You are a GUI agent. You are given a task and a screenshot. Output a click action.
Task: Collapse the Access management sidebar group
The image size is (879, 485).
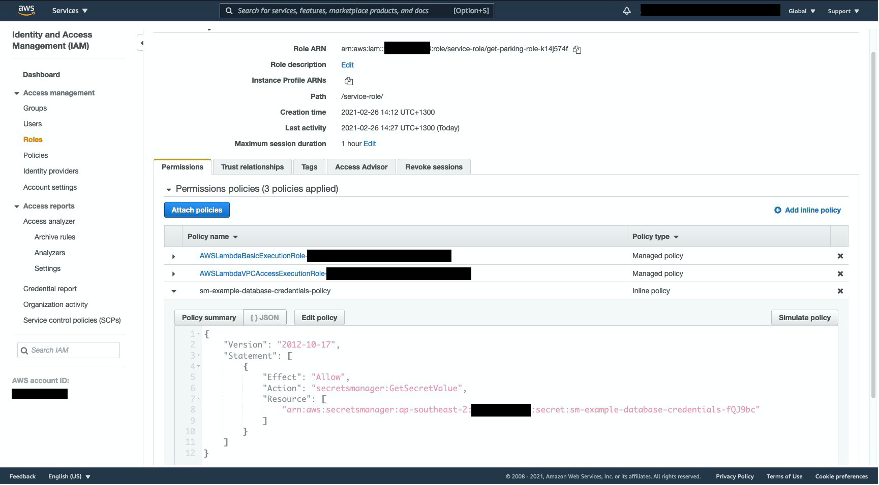17,93
